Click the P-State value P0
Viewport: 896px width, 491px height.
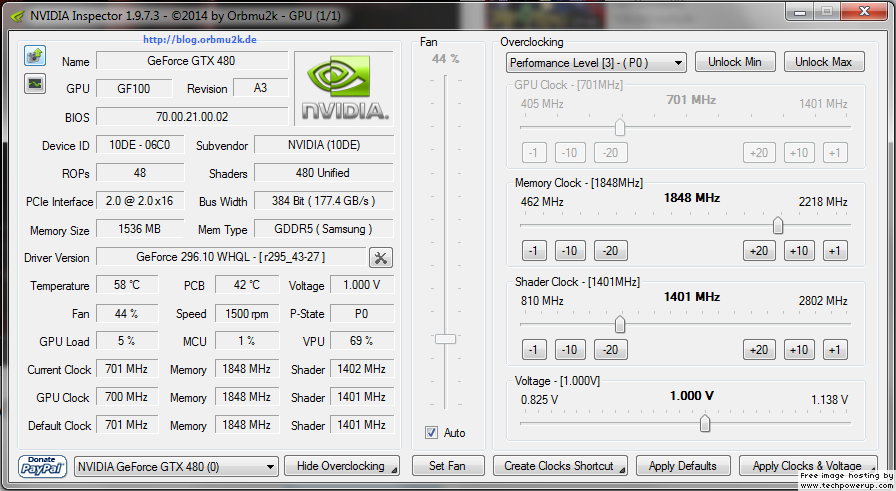coord(362,313)
